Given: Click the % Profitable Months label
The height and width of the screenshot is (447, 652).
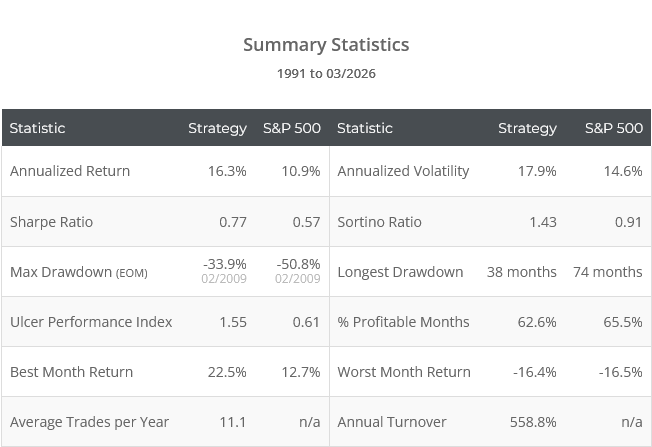Looking at the screenshot, I should [403, 322].
